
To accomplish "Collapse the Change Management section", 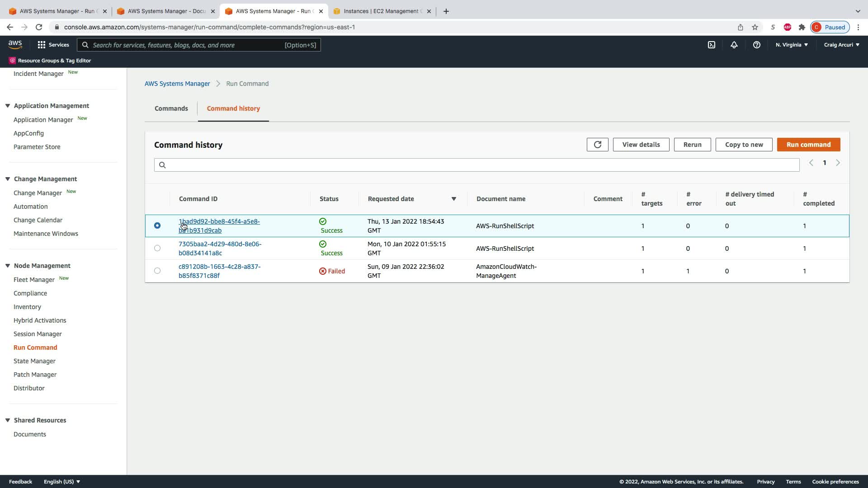I will [x=8, y=179].
